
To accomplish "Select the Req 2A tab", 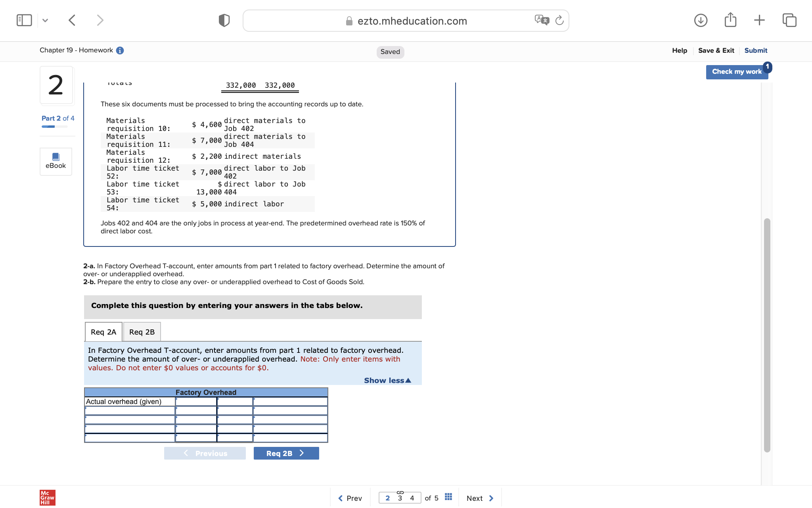I will click(x=103, y=332).
